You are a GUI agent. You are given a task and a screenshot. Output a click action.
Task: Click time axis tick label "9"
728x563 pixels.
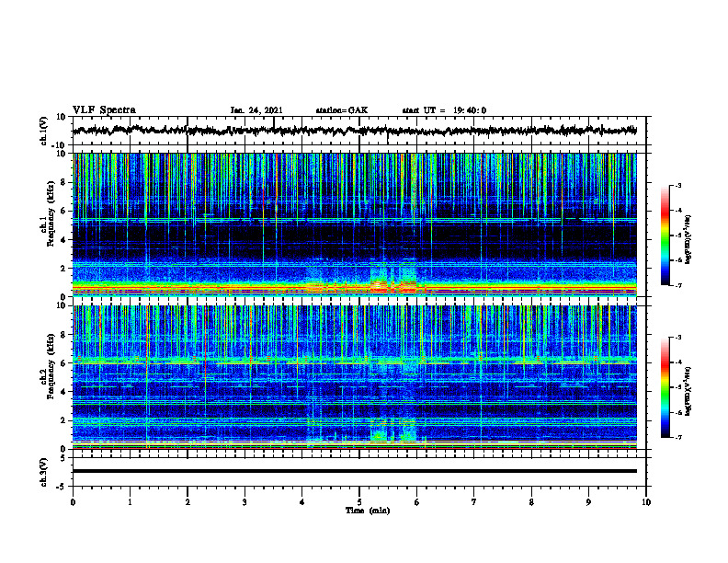(588, 502)
